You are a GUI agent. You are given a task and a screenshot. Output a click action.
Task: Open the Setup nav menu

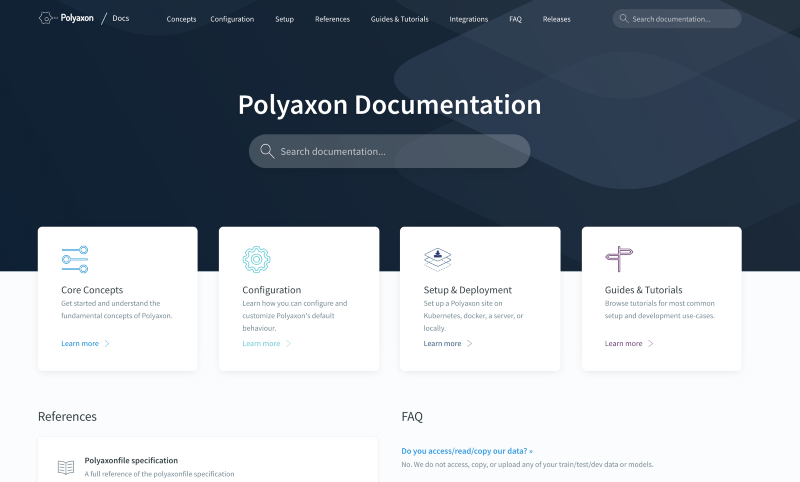coord(284,19)
